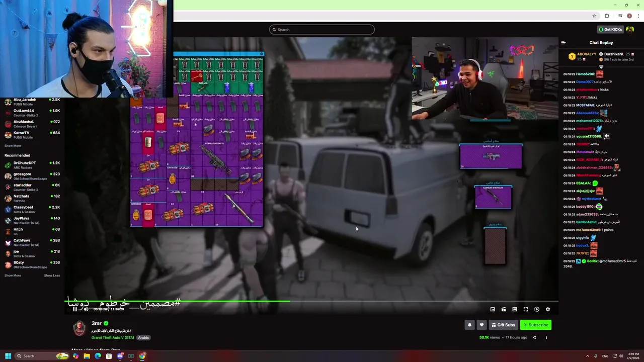Open taskbar clock showing 4:39 PM
Viewport: 644px width, 362px height.
tap(633, 356)
